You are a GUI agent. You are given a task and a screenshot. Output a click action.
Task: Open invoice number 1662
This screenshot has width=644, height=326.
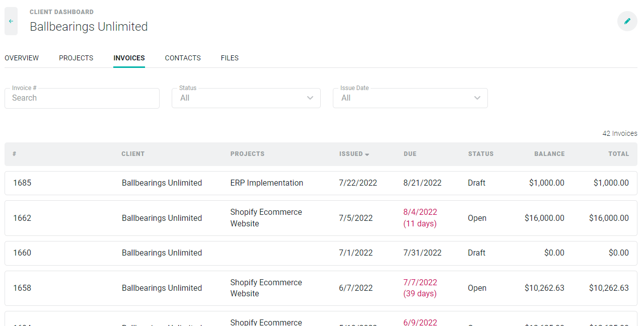(22, 218)
